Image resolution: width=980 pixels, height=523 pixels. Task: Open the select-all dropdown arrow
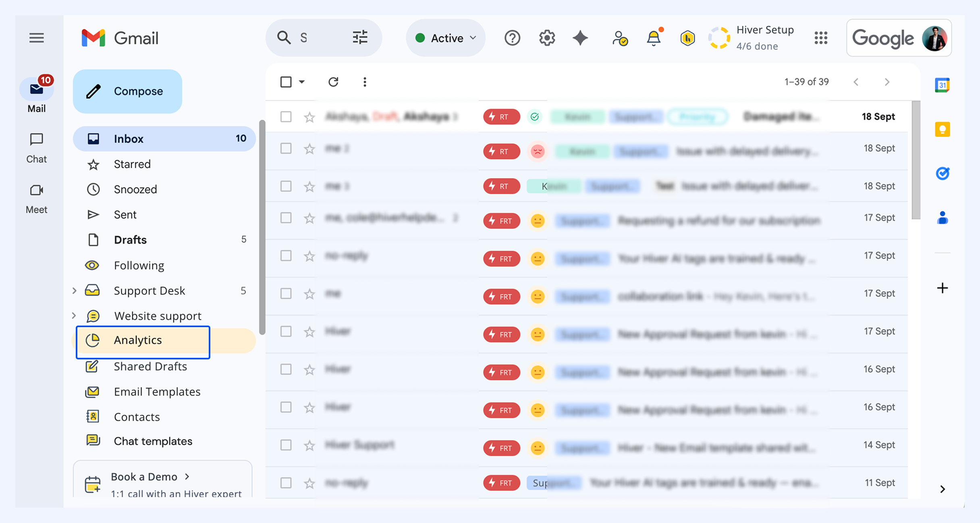301,82
